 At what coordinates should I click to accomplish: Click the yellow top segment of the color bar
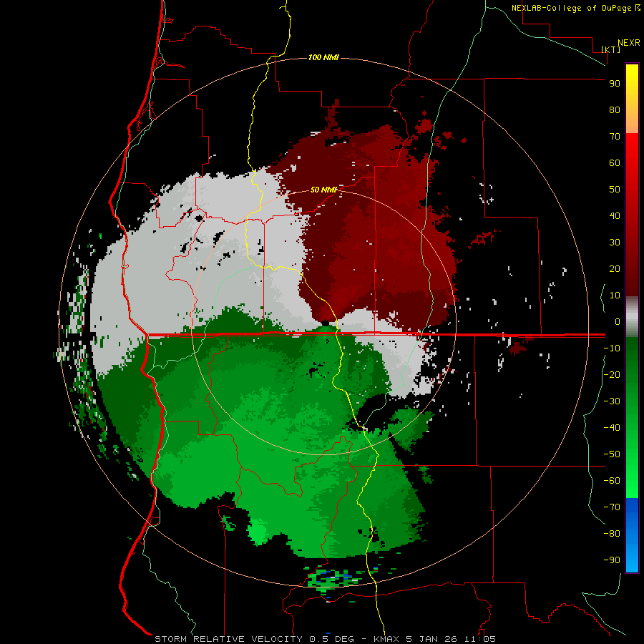[632, 99]
